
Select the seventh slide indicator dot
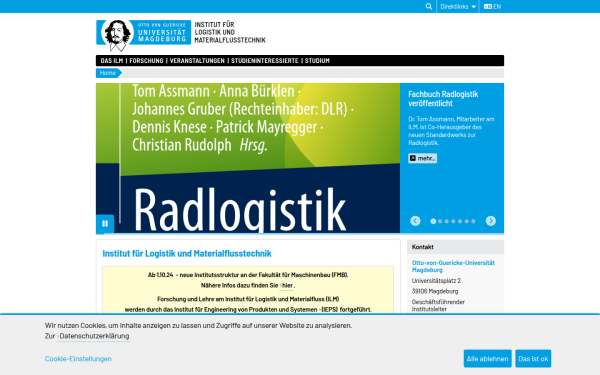[x=473, y=221]
